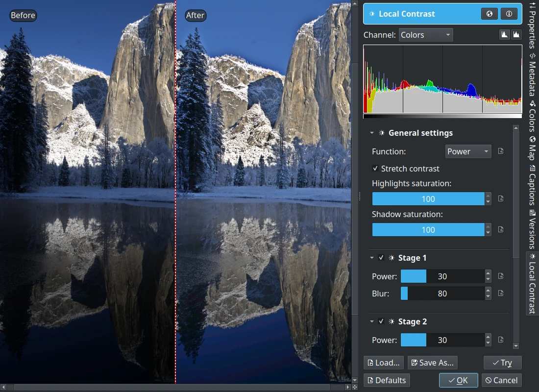Image resolution: width=539 pixels, height=392 pixels.
Task: Adjust the Shadow saturation slider
Action: 428,229
